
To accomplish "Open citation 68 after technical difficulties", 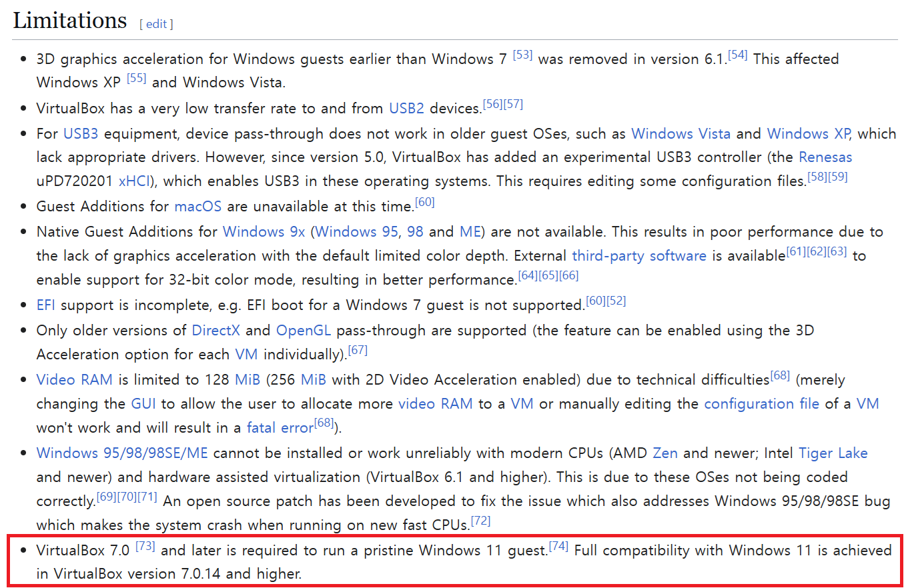I will (x=780, y=375).
